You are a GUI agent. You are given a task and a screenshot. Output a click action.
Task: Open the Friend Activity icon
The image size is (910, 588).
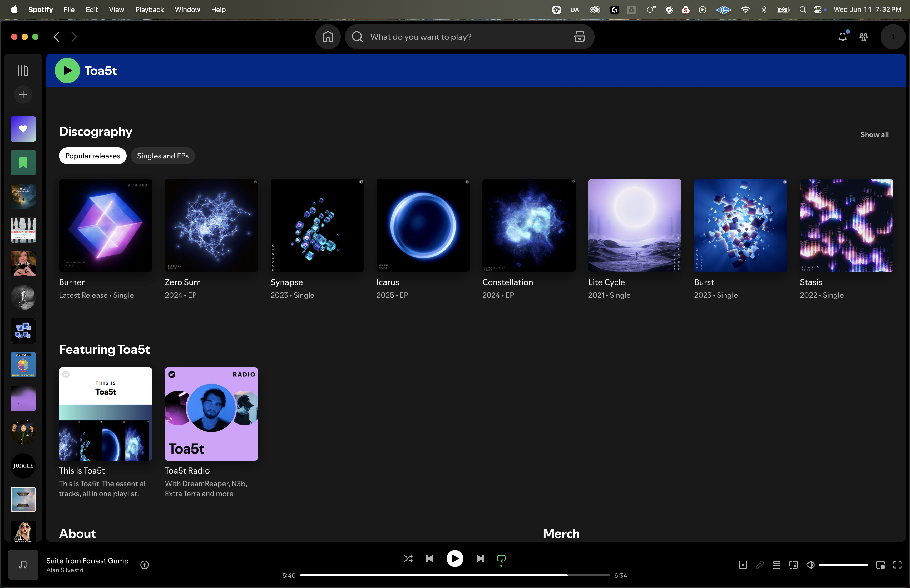863,37
